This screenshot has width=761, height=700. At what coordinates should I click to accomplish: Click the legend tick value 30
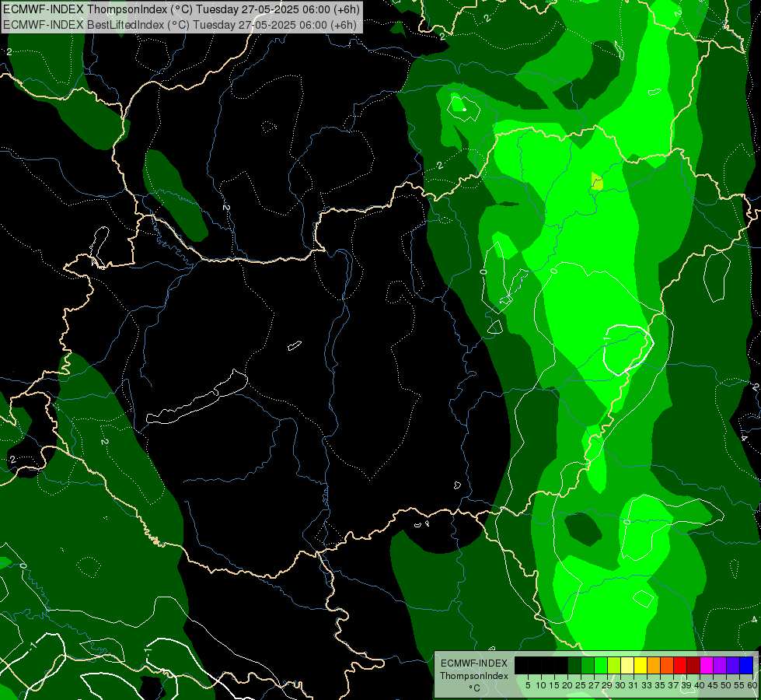pyautogui.click(x=620, y=685)
